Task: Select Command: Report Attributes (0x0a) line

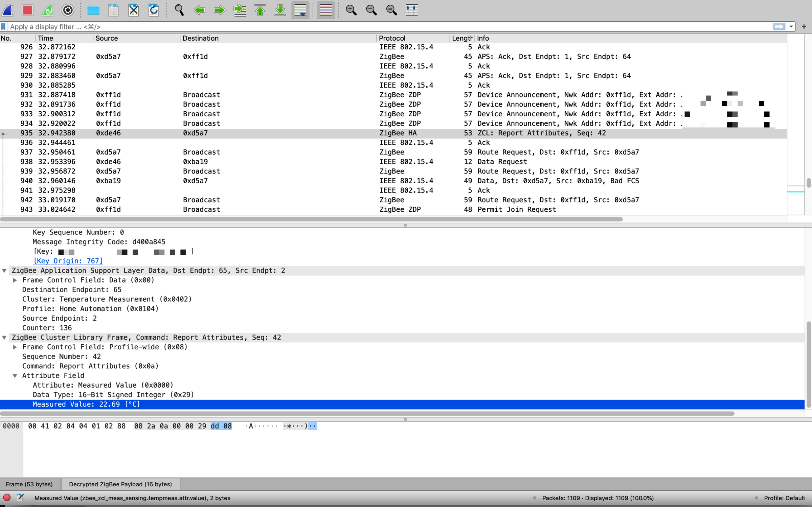Action: tap(90, 366)
